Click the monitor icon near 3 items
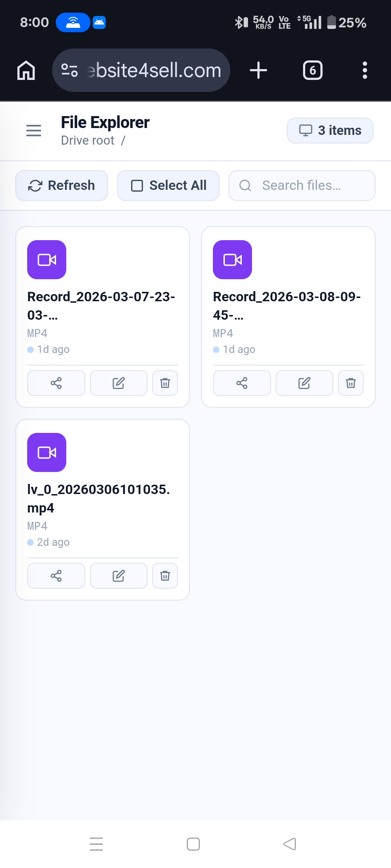This screenshot has width=391, height=868. [x=306, y=130]
